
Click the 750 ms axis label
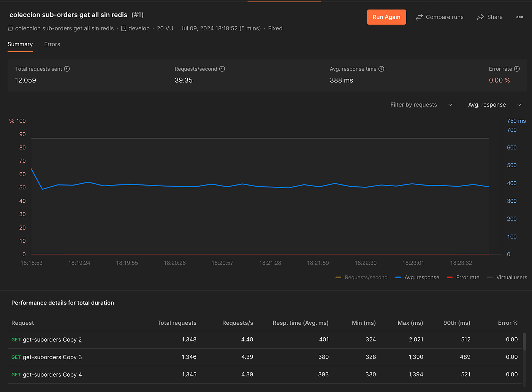pyautogui.click(x=516, y=121)
